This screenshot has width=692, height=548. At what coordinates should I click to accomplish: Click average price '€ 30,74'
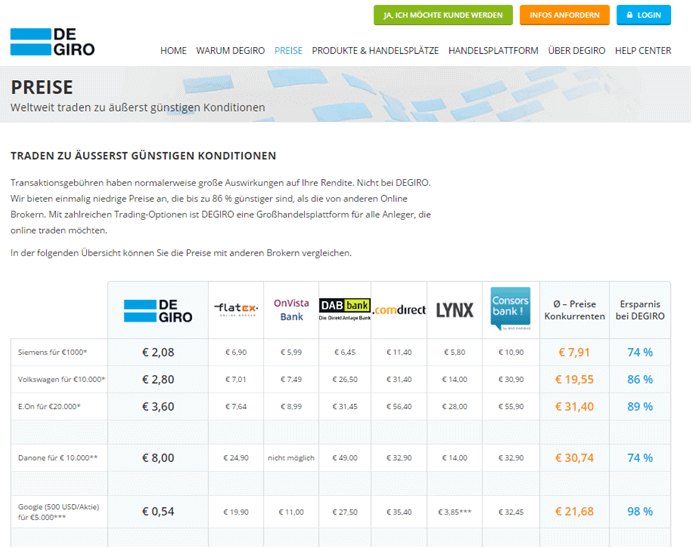[x=574, y=458]
